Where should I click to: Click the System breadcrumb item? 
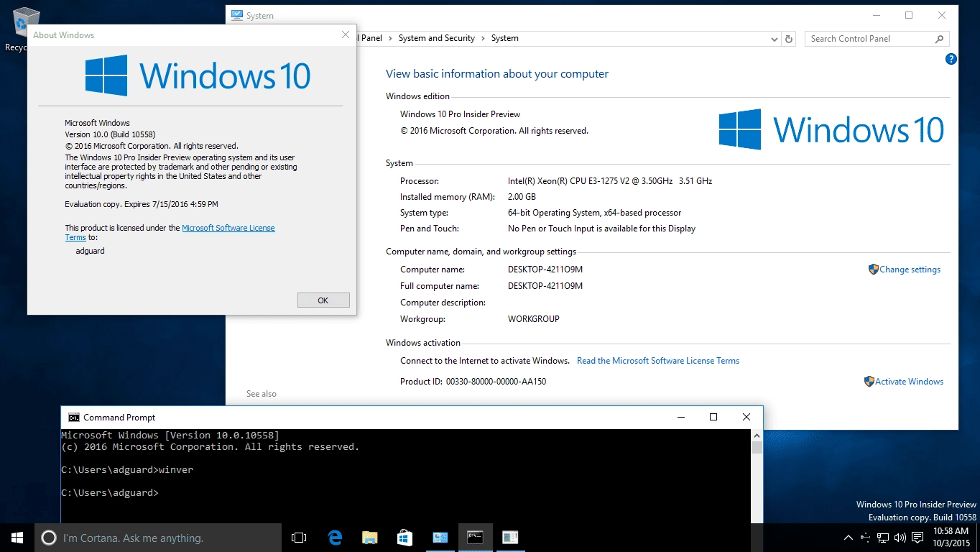pos(505,38)
